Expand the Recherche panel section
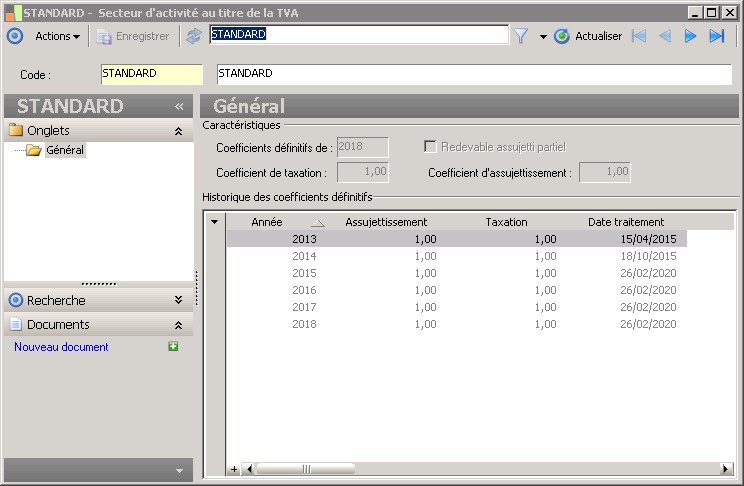 [x=178, y=300]
